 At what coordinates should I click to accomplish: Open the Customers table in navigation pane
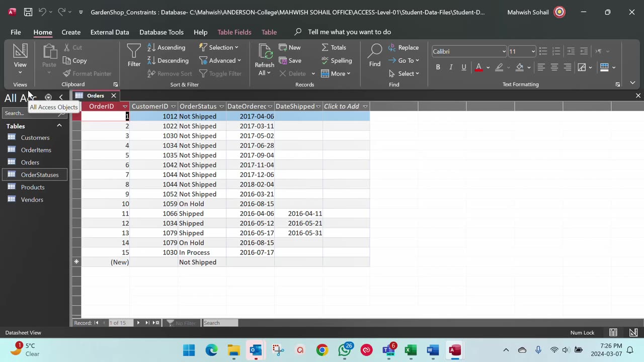click(x=35, y=138)
